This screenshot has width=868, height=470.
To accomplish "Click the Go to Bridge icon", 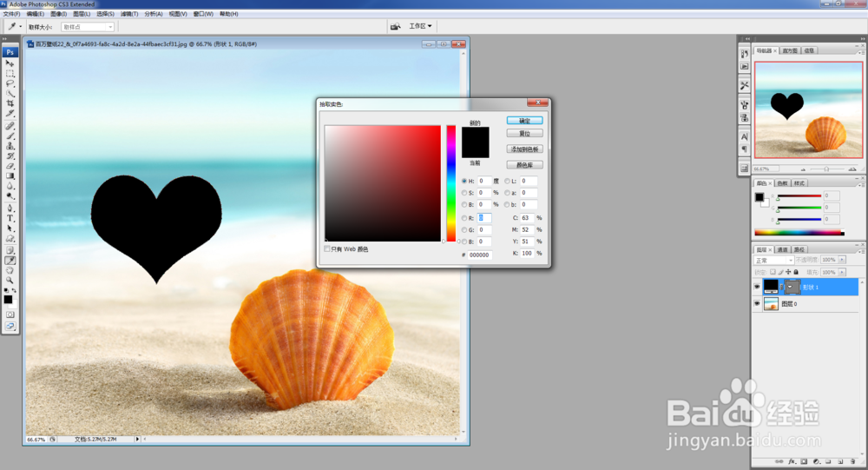I will pyautogui.click(x=395, y=26).
